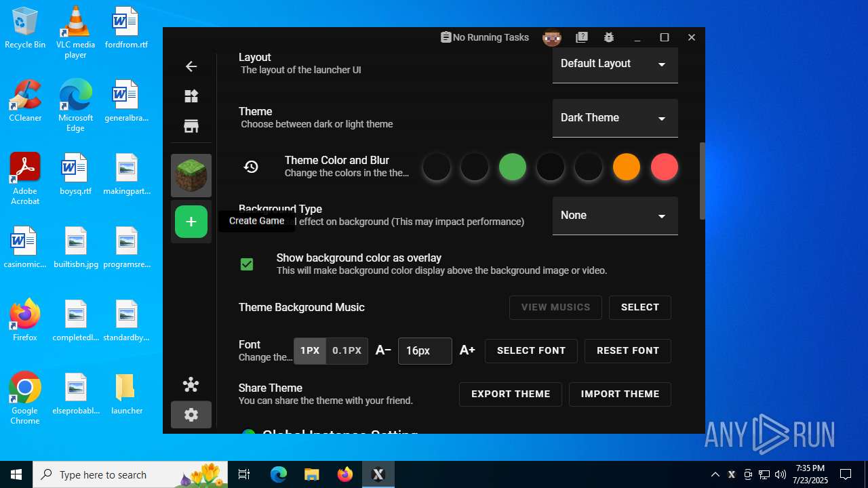Viewport: 868px width, 488px height.
Task: Click the SELECT FONT button
Action: click(x=531, y=350)
